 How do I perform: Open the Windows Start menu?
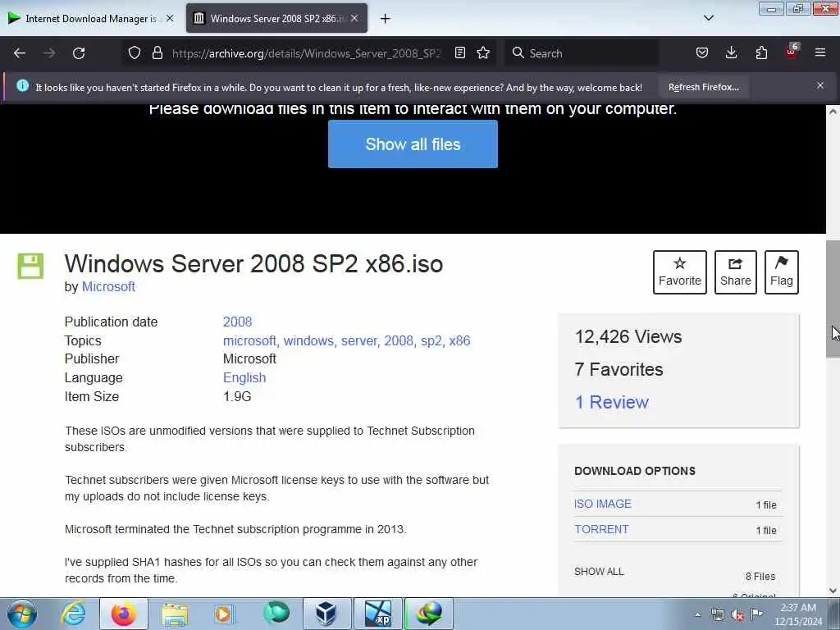point(22,614)
